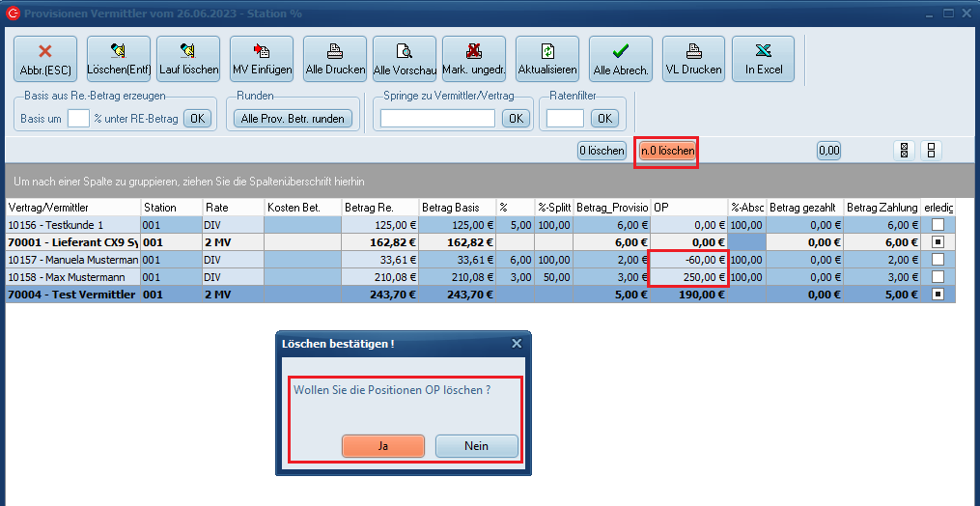Select MV Einfügen in the toolbar
980x506 pixels.
[261, 60]
